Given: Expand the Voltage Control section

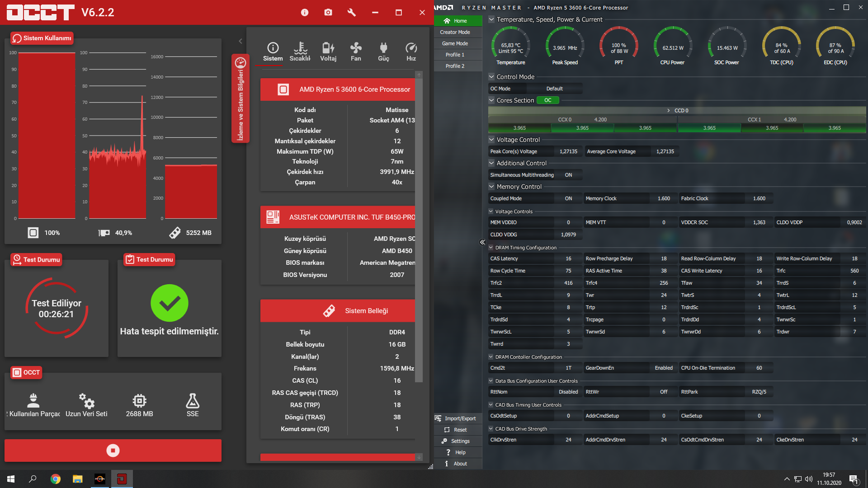Looking at the screenshot, I should point(492,139).
